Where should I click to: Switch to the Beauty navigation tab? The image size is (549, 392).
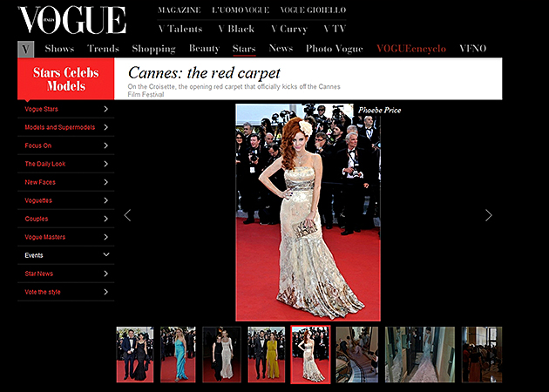(204, 49)
